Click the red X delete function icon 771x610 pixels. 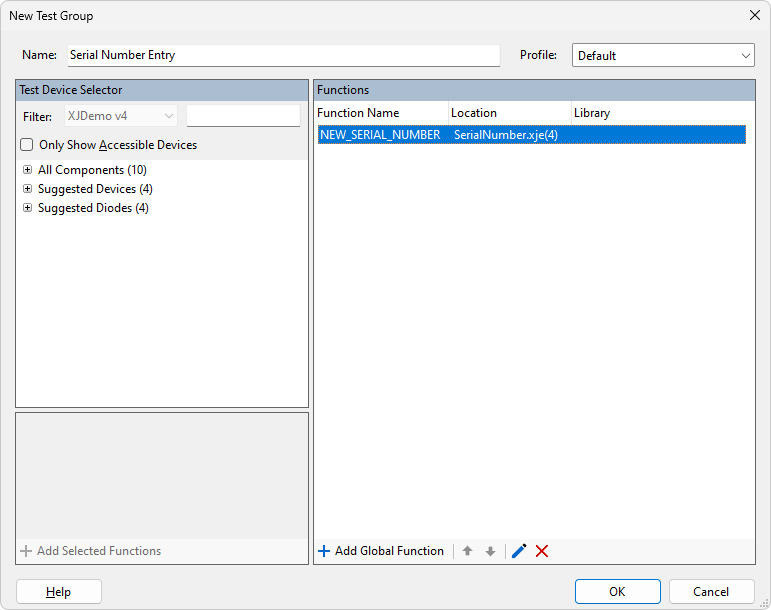point(542,551)
